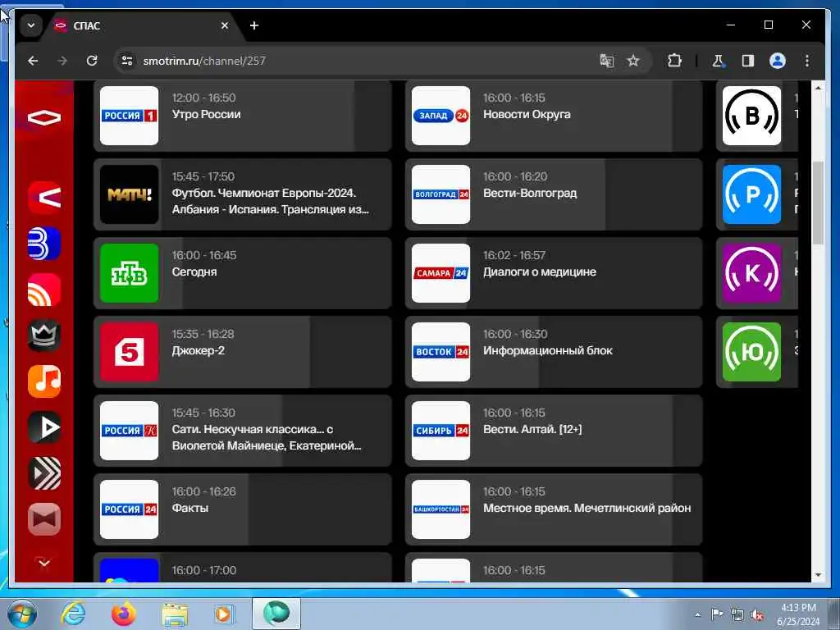The image size is (840, 630).
Task: Open the radio waves sidebar icon
Action: 44,290
